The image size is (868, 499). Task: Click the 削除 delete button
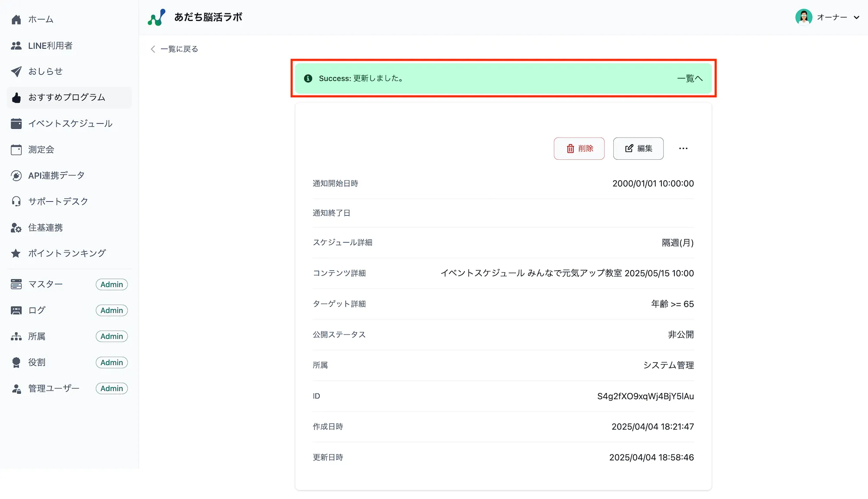coord(579,148)
